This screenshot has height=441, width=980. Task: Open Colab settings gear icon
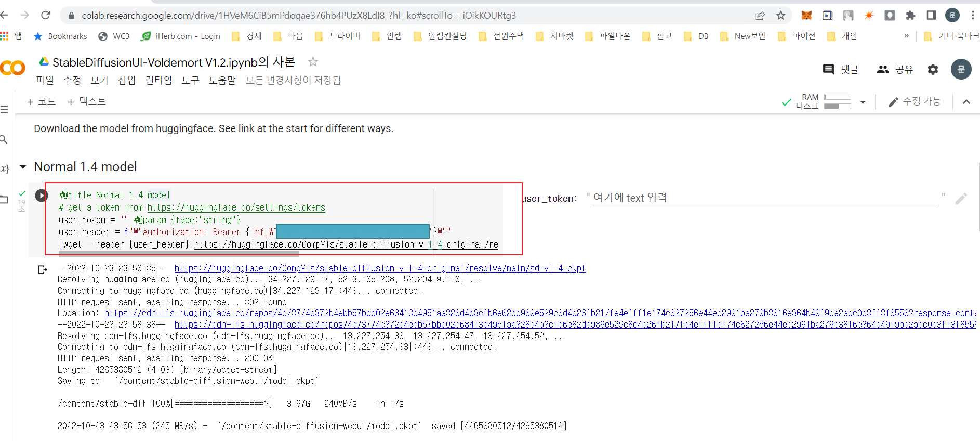click(x=933, y=69)
